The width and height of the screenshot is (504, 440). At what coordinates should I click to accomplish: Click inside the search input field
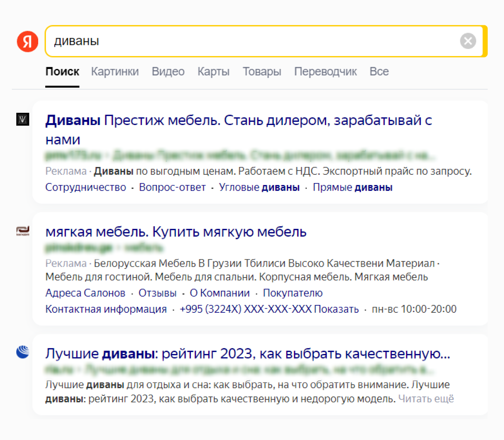pos(222,42)
